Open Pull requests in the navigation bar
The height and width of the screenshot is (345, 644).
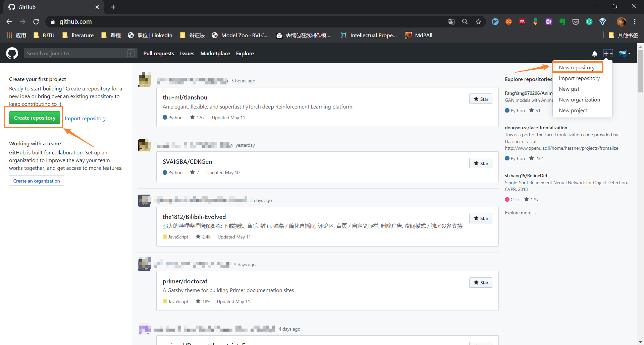click(x=159, y=54)
